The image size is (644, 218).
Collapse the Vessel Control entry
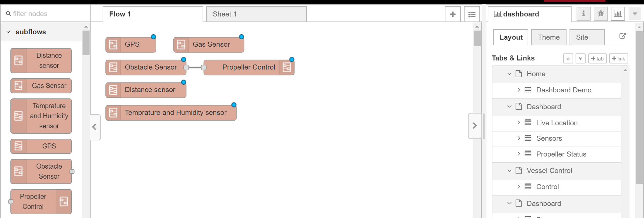509,171
